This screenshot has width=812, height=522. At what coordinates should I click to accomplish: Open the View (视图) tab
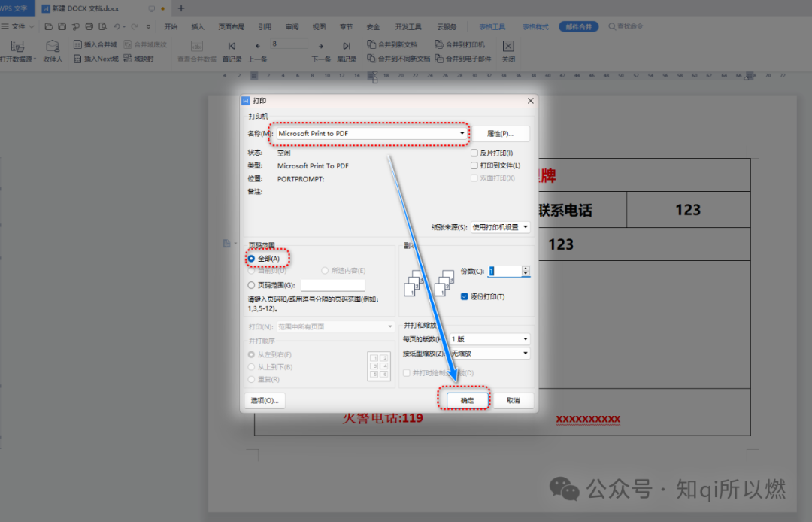coord(319,26)
